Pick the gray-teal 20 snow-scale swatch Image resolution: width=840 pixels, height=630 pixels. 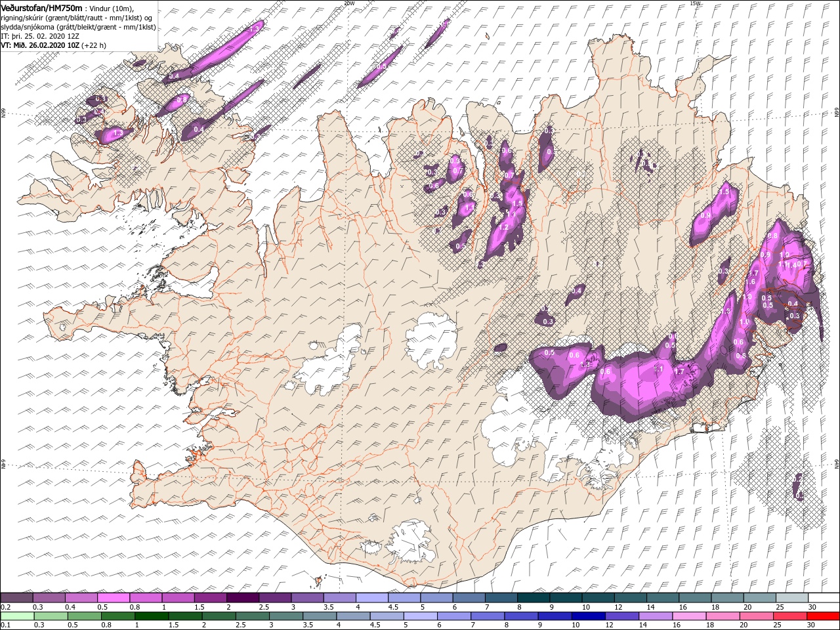760,598
